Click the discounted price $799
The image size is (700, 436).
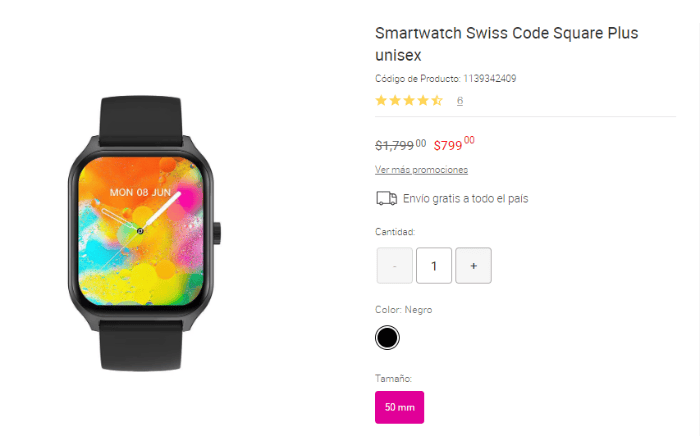click(454, 144)
